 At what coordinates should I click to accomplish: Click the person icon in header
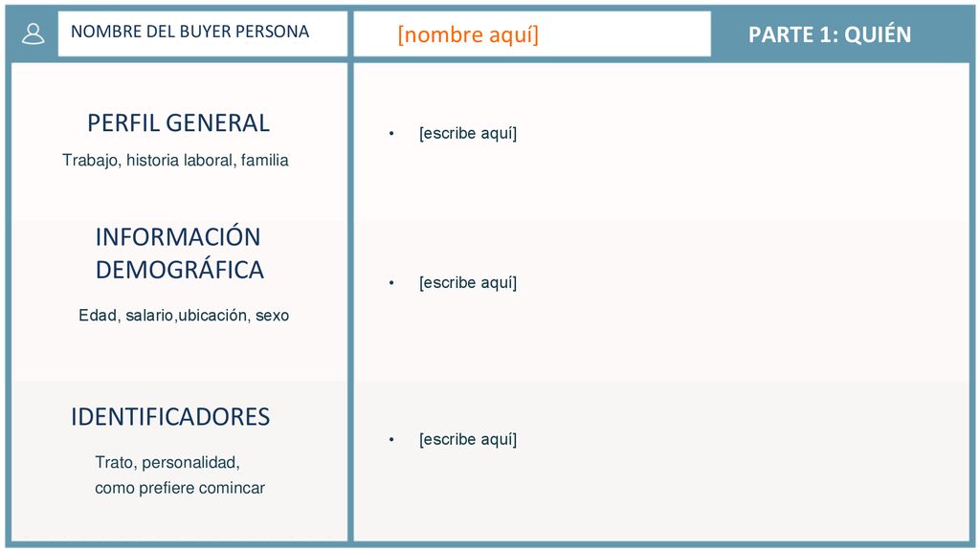33,33
